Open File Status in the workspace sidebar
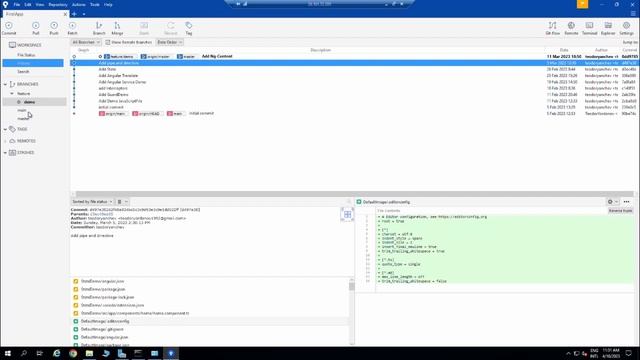 point(26,55)
